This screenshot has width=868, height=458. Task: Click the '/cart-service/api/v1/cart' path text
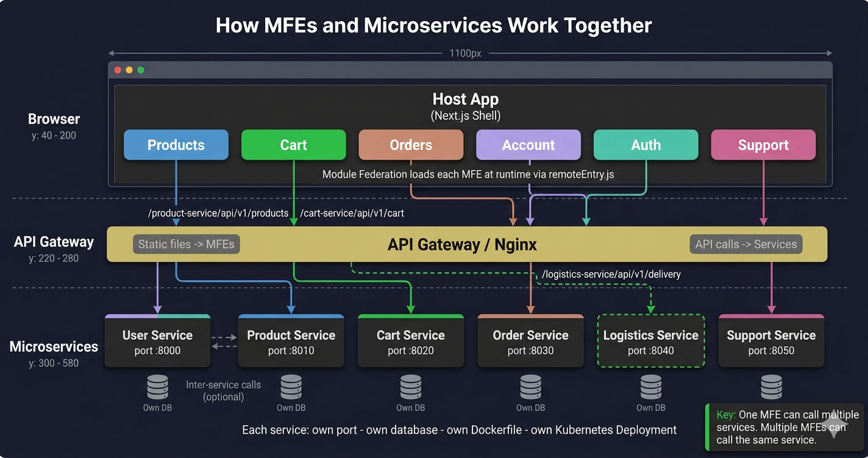(352, 213)
